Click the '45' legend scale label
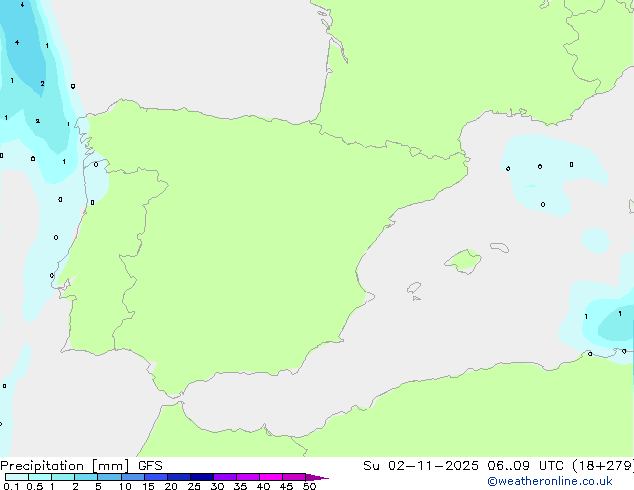Screen dimensions: 634x490 (x=286, y=486)
